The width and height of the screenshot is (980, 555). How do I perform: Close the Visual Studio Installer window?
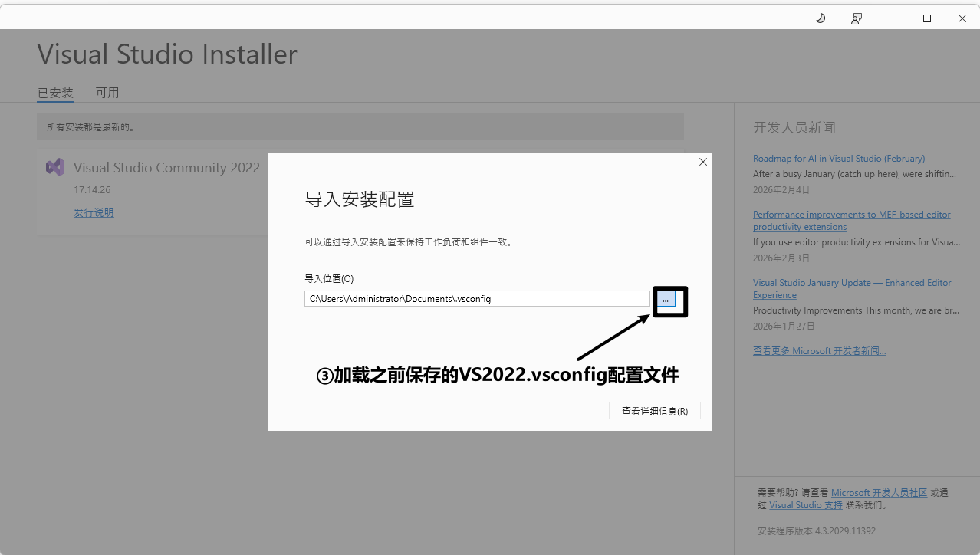(962, 18)
